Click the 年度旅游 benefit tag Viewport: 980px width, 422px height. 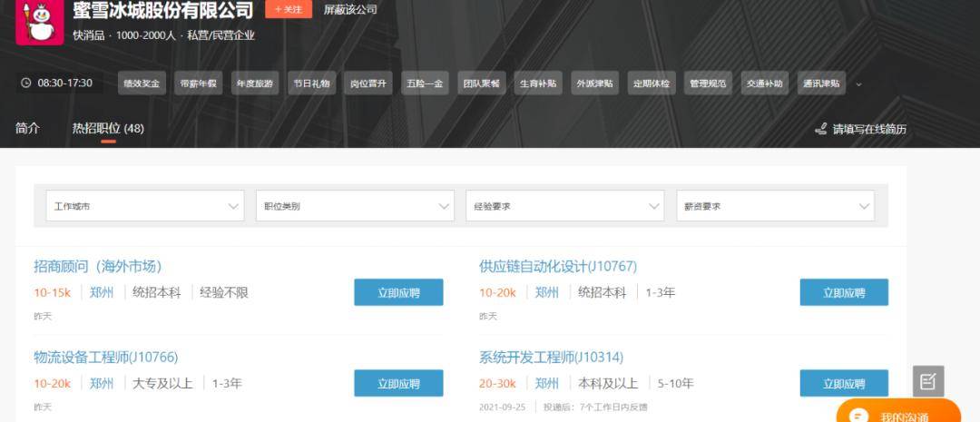(255, 83)
